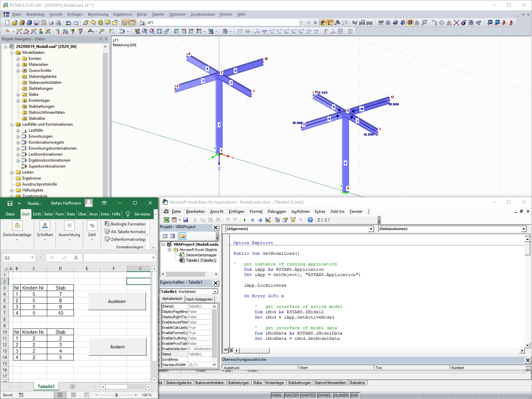Open a new file using RSTAB's blank page icon

tap(7, 23)
